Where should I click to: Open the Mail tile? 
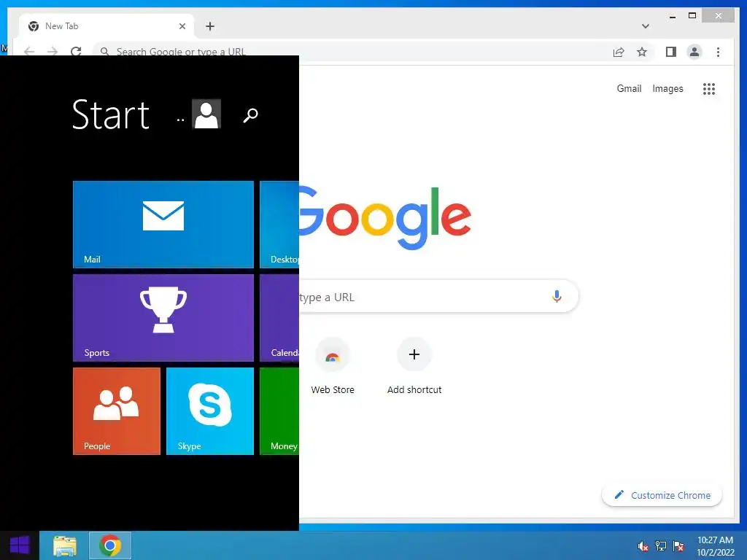[163, 225]
